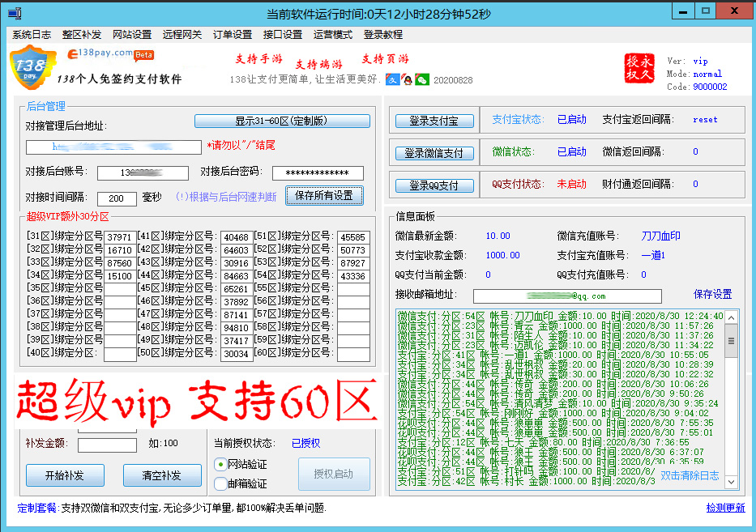Viewport: 756px width, 532px height.
Task: Click the log entry at 10:55:05
Action: (x=553, y=355)
